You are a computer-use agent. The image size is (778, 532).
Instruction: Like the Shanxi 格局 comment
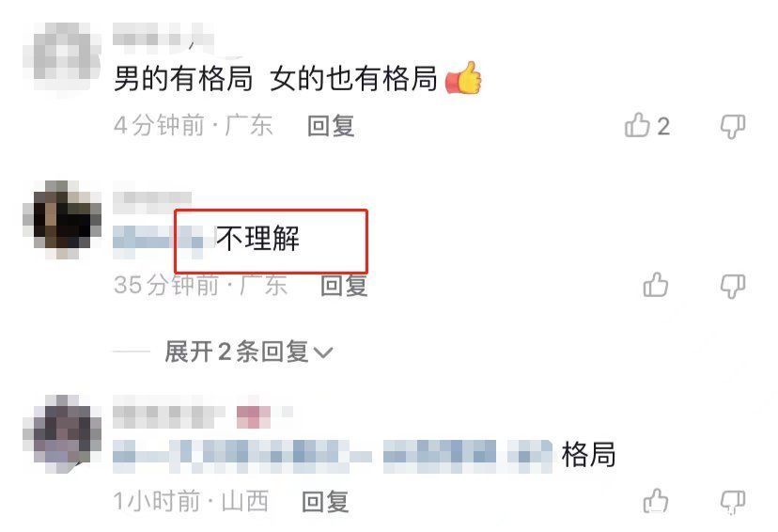point(656,501)
